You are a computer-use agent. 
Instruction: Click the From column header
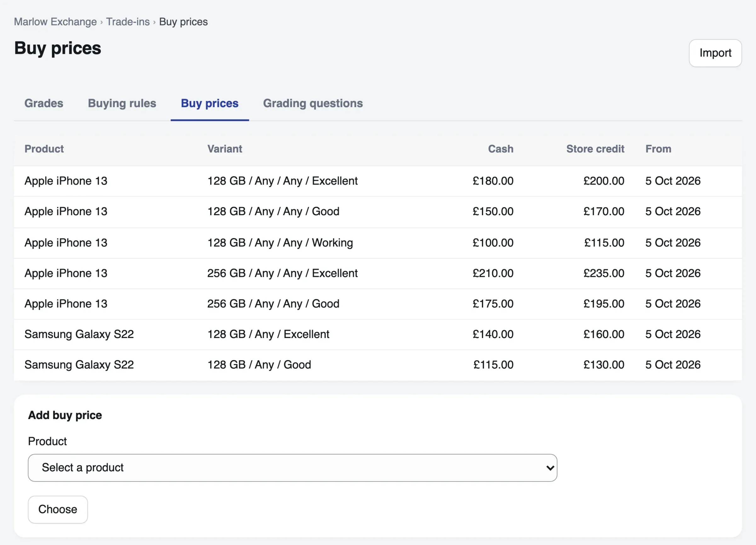(658, 149)
